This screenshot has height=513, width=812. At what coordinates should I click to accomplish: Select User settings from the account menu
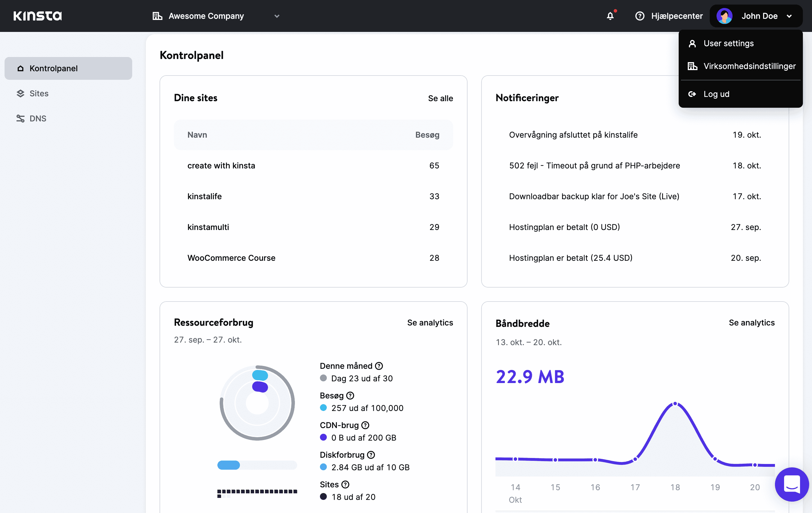(x=729, y=43)
